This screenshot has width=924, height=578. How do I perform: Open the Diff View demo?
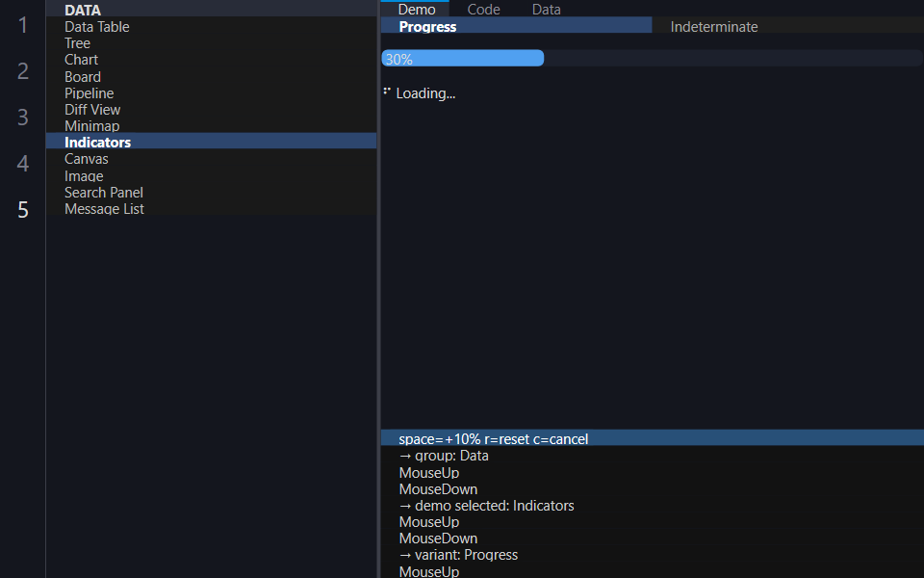click(211, 110)
